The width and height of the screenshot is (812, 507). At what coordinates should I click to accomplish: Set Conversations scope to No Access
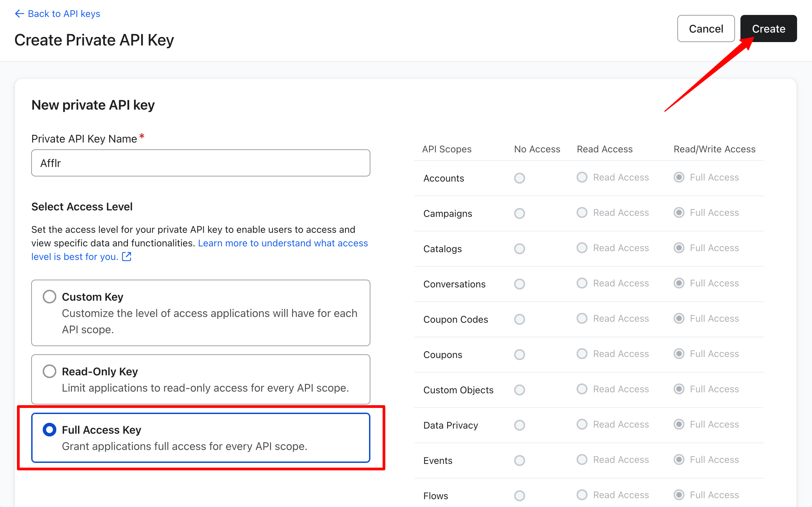[519, 284]
